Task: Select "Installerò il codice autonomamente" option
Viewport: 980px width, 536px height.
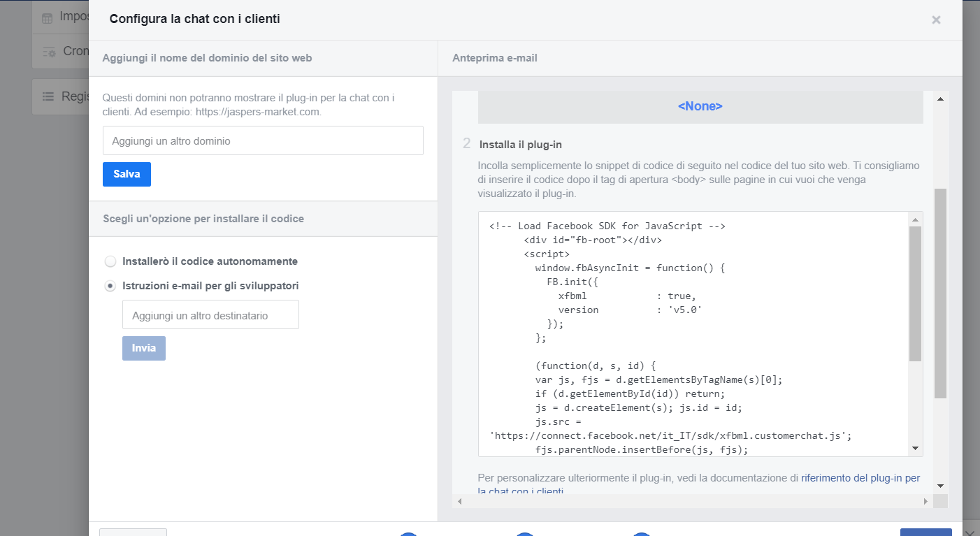Action: (110, 261)
